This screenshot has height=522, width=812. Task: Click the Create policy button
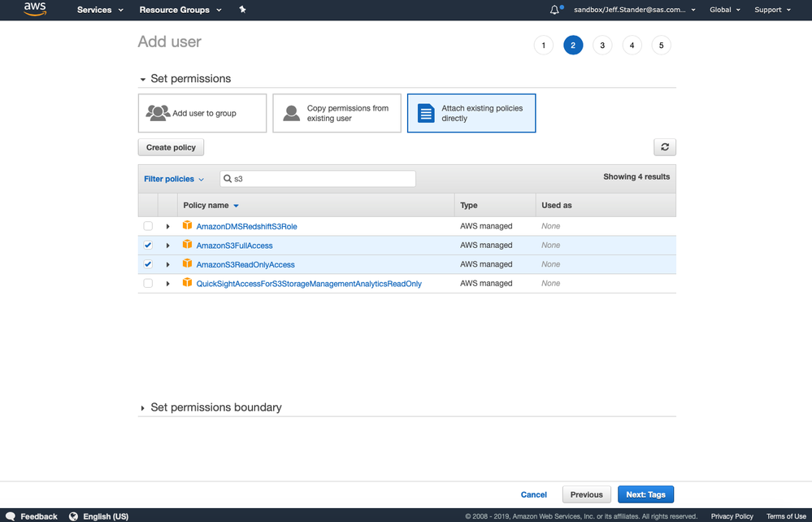(x=171, y=147)
